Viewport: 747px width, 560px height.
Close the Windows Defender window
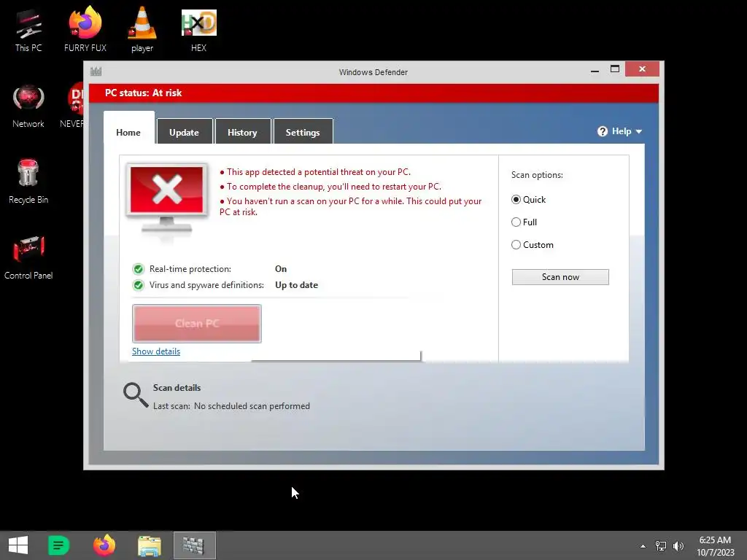tap(642, 69)
